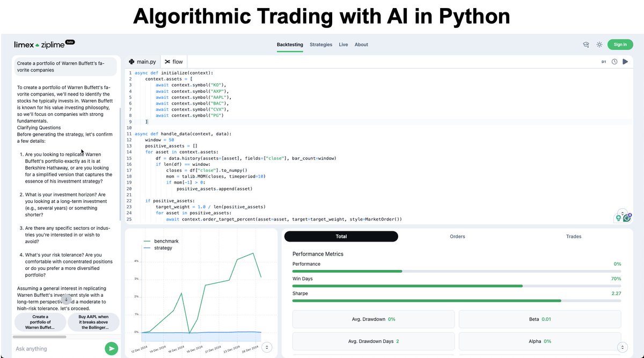Toggle benchmark series in chart legend
Screen dimensions: 644x358
click(161, 241)
